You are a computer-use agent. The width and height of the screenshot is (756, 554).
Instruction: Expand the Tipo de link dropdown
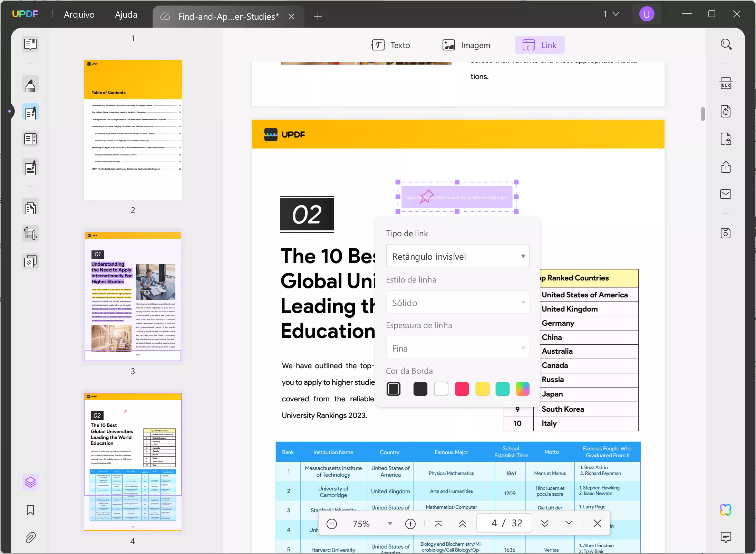pyautogui.click(x=457, y=256)
